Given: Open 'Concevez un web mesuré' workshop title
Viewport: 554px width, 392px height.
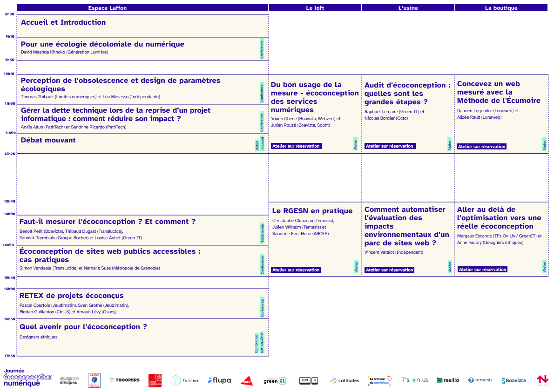Looking at the screenshot, I should click(499, 92).
